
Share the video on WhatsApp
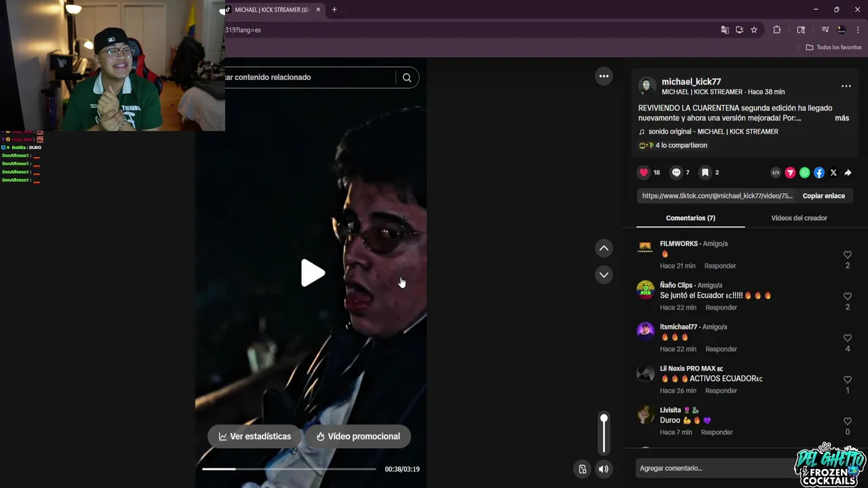(804, 173)
